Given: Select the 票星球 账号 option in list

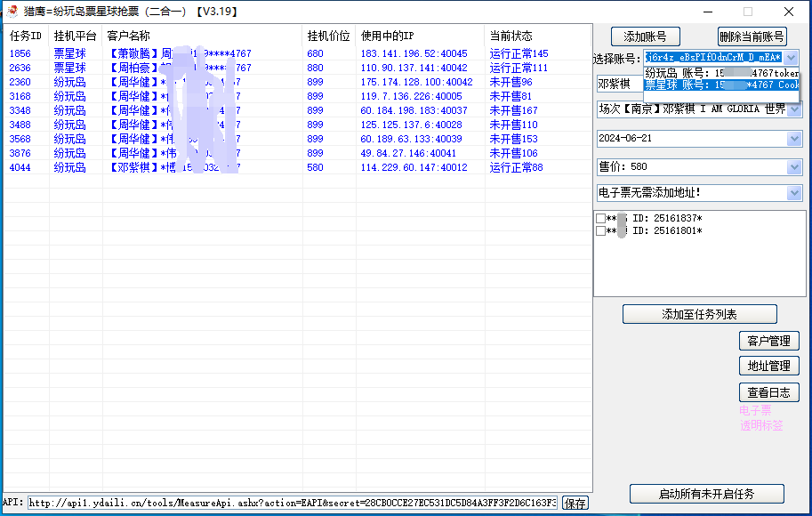Looking at the screenshot, I should point(721,85).
